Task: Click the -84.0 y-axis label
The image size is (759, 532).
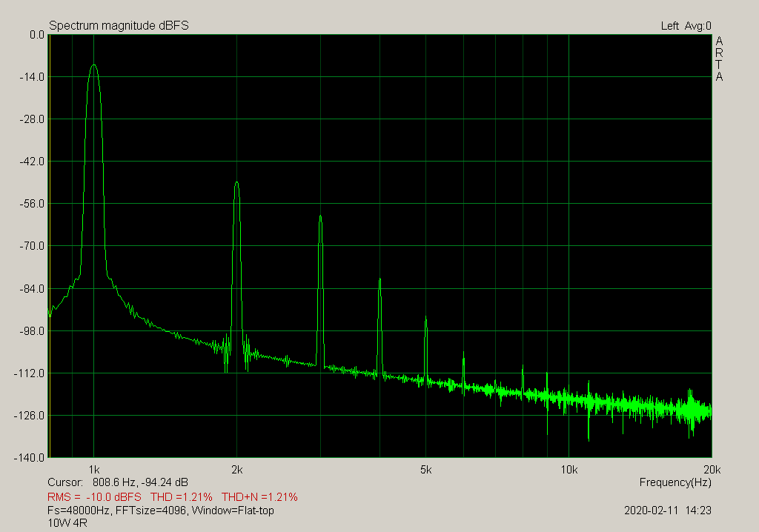Action: coord(32,289)
